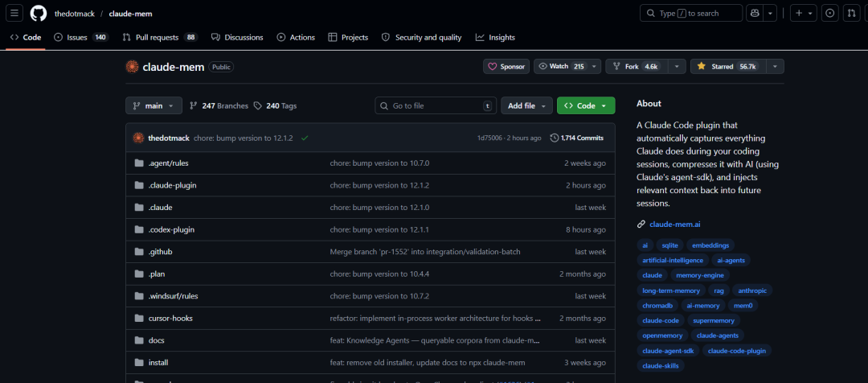Open the Projects tab
Screen dimensions: 868x383
pos(348,38)
